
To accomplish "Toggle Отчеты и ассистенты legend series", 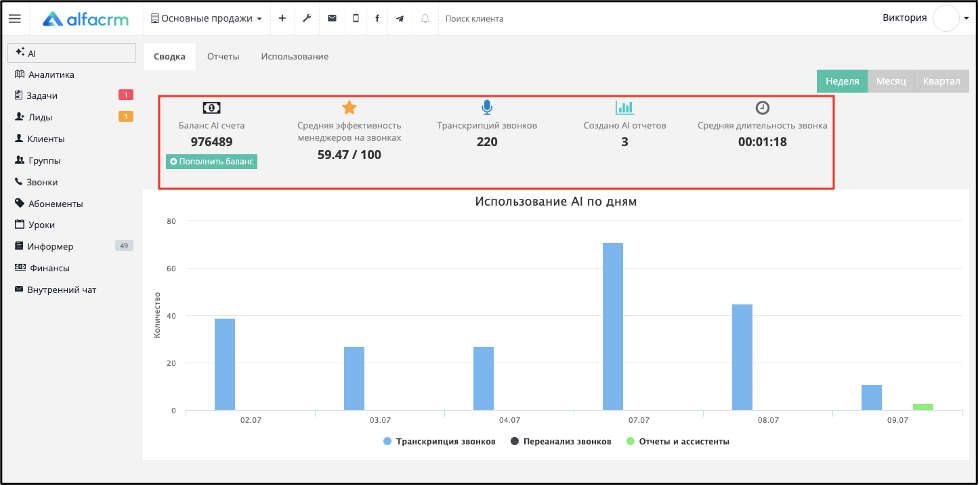I will coord(677,441).
